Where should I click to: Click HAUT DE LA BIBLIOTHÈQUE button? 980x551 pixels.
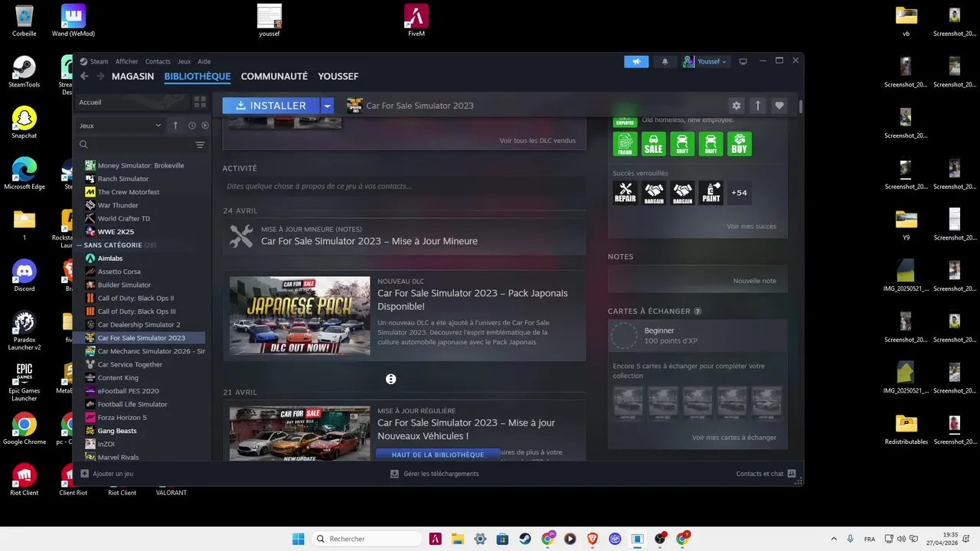[x=438, y=455]
